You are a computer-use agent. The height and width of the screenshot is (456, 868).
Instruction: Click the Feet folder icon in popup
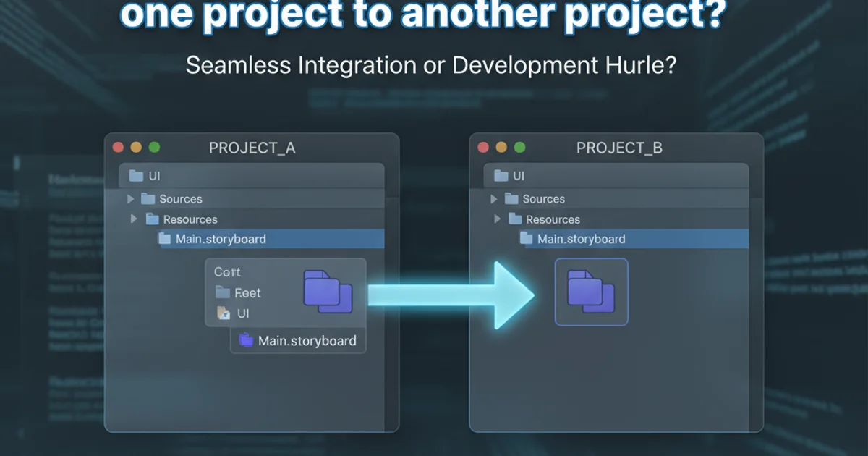tap(222, 293)
